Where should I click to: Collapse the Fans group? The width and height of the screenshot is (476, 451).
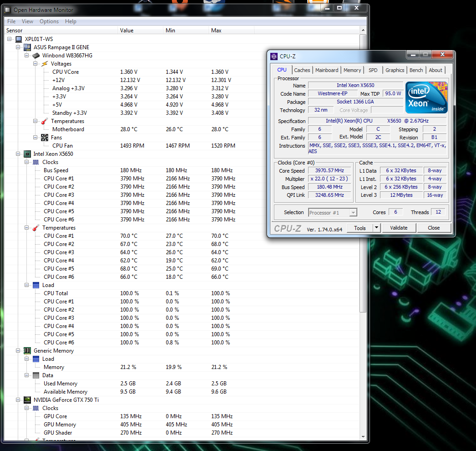pyautogui.click(x=35, y=138)
